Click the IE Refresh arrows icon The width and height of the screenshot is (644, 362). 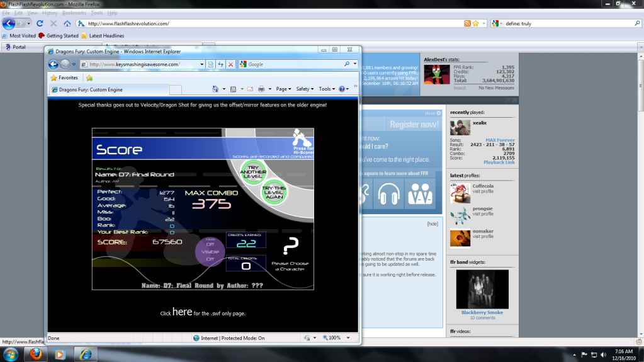click(x=220, y=64)
